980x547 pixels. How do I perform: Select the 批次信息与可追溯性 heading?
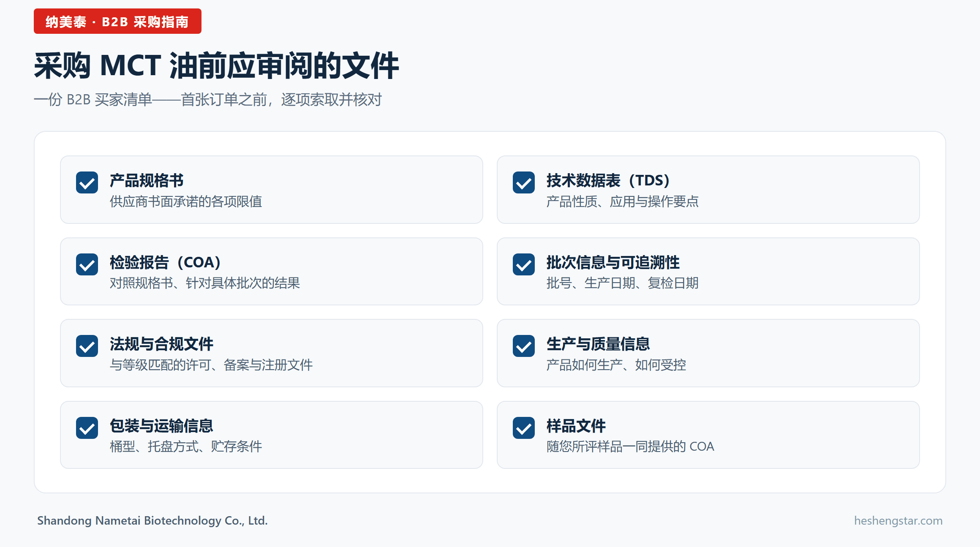(613, 262)
